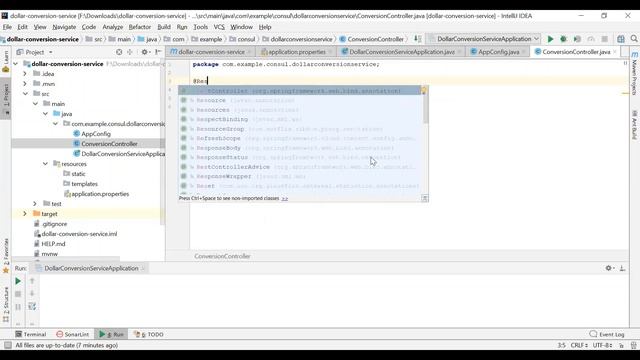The image size is (640, 360).
Task: Expand the target folder
Action: [x=25, y=214]
